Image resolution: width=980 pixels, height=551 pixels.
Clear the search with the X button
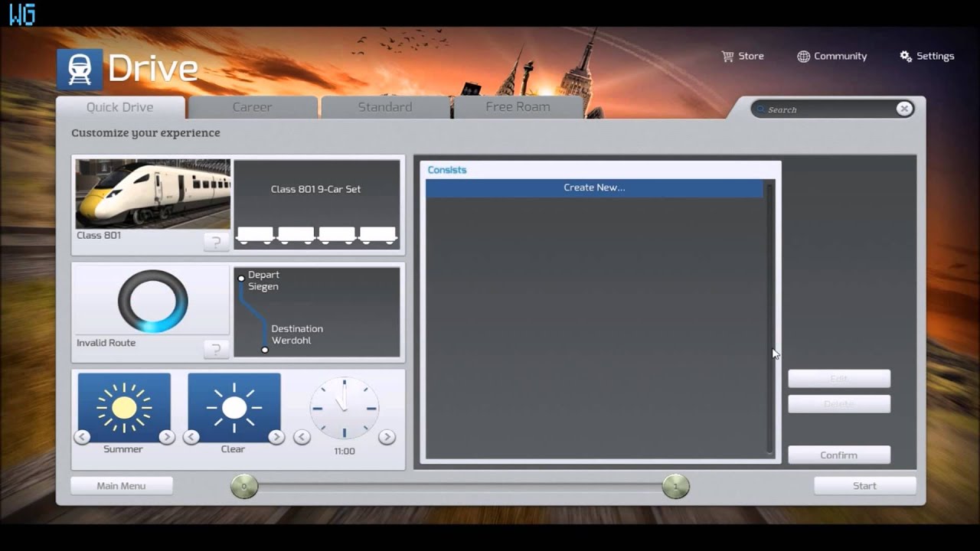coord(904,109)
